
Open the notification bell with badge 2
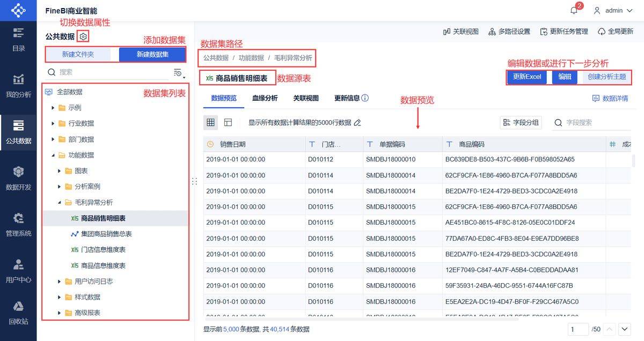coord(573,10)
